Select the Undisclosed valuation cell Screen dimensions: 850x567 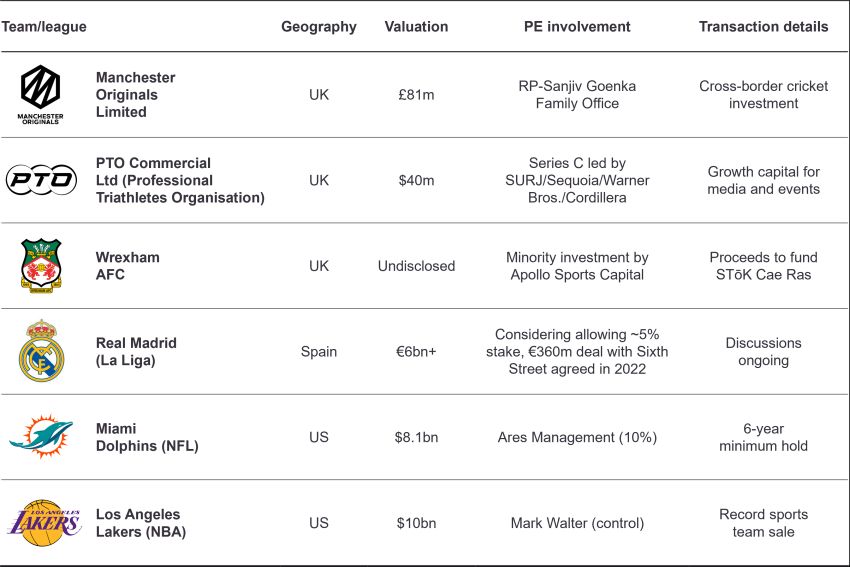click(x=416, y=266)
